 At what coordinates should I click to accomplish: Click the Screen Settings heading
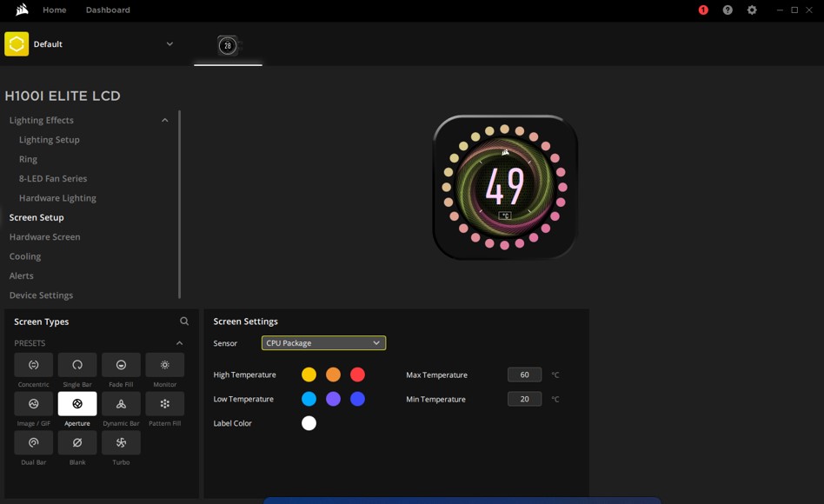point(245,322)
